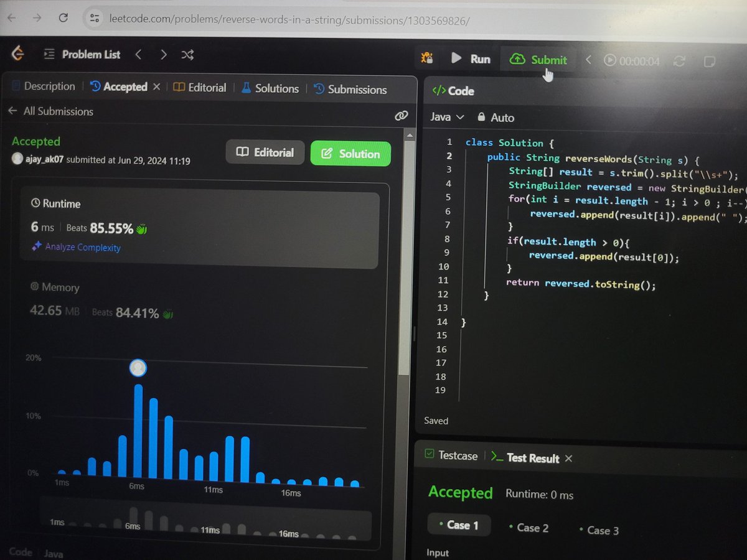The width and height of the screenshot is (747, 560).
Task: Select Case 3
Action: pos(598,530)
